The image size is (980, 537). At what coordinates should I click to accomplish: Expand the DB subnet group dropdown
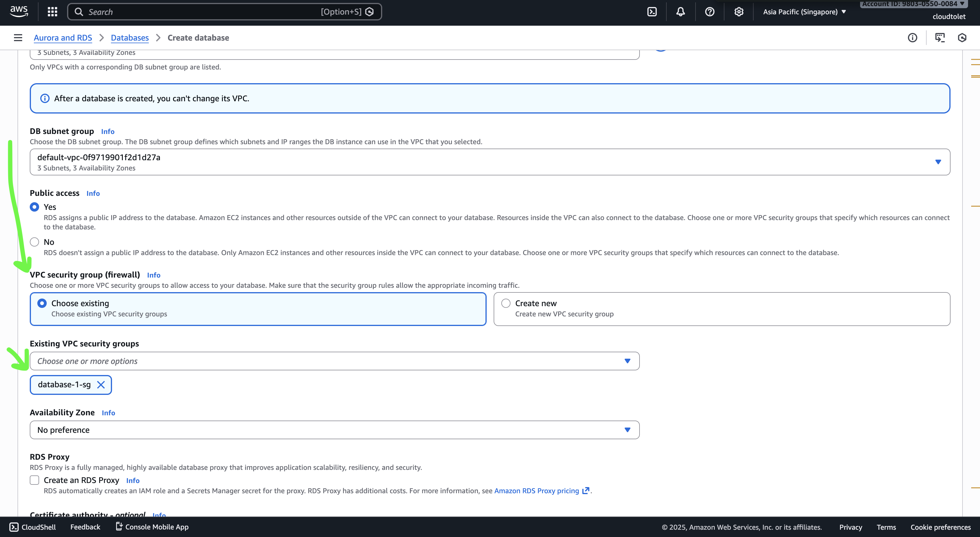938,162
